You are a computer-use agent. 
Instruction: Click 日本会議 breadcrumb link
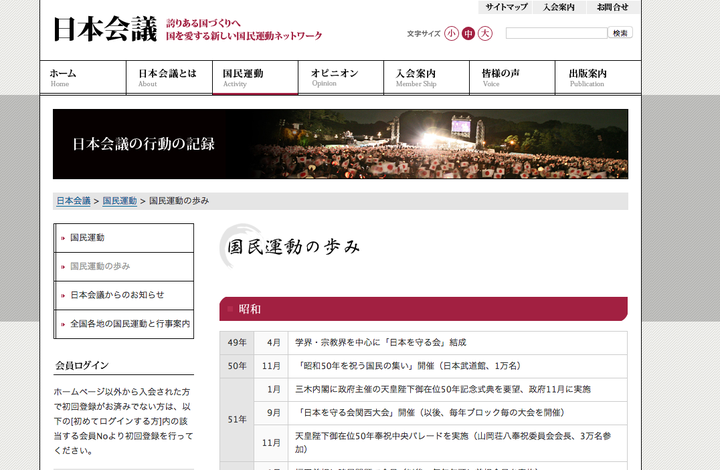pos(73,201)
